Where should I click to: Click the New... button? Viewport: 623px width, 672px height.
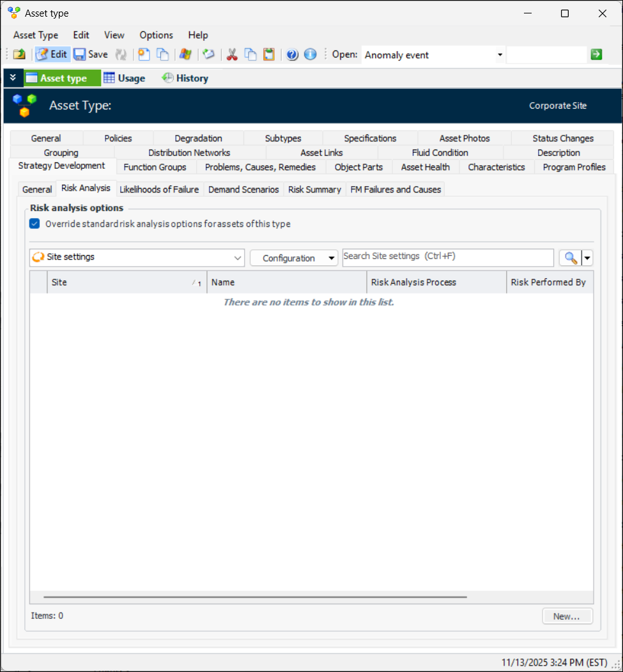[x=567, y=616]
